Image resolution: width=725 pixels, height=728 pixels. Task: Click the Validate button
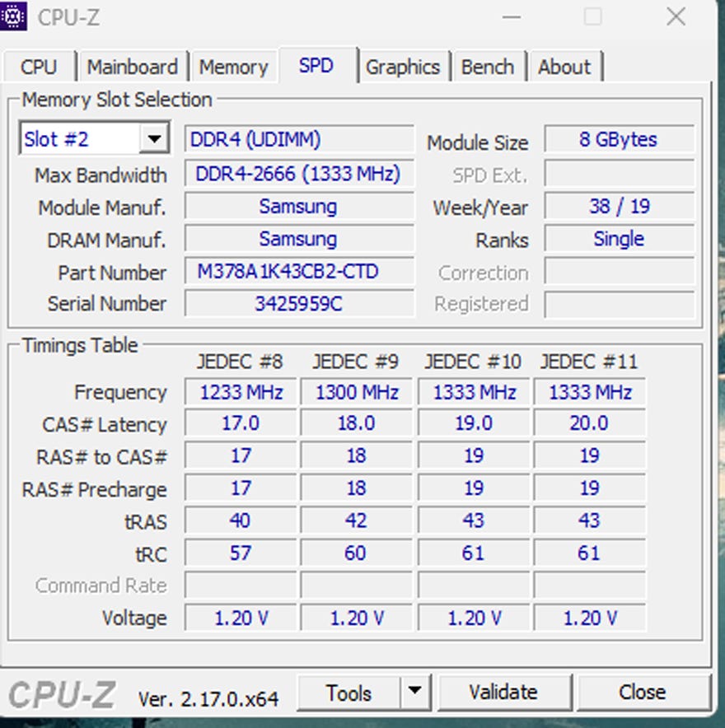coord(503,693)
